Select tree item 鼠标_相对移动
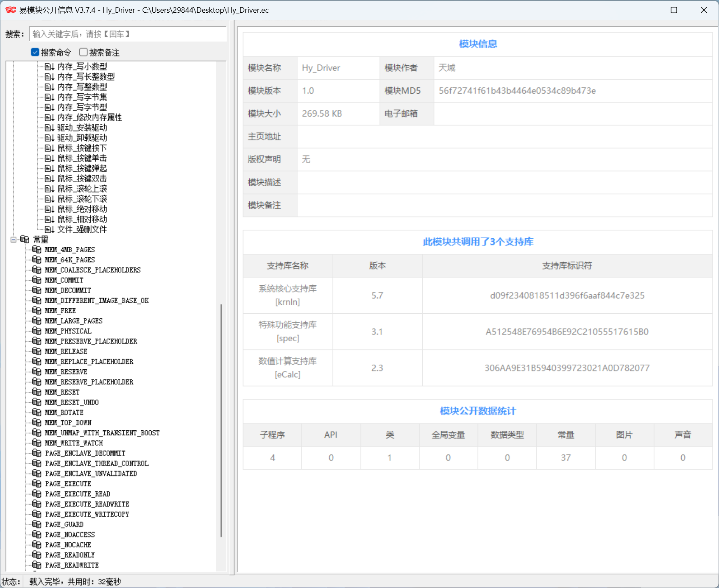Screen dimensions: 719x588 tap(82, 219)
